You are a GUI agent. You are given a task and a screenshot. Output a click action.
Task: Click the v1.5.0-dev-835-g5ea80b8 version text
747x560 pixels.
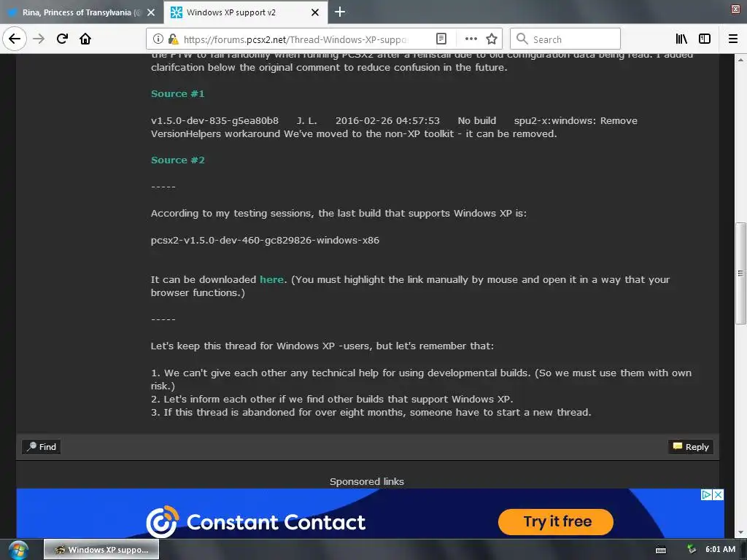pos(214,120)
